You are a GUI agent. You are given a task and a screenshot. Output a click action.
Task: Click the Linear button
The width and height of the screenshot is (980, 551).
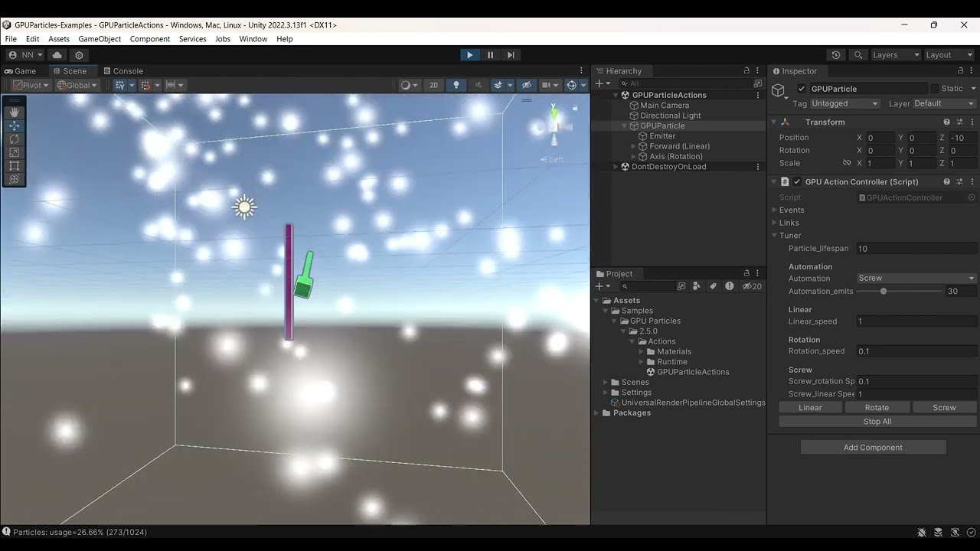[810, 408]
